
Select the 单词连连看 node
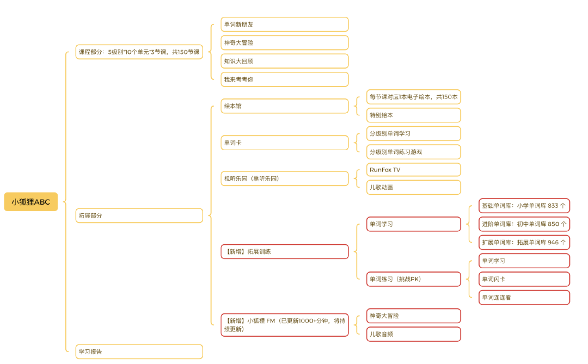(524, 298)
